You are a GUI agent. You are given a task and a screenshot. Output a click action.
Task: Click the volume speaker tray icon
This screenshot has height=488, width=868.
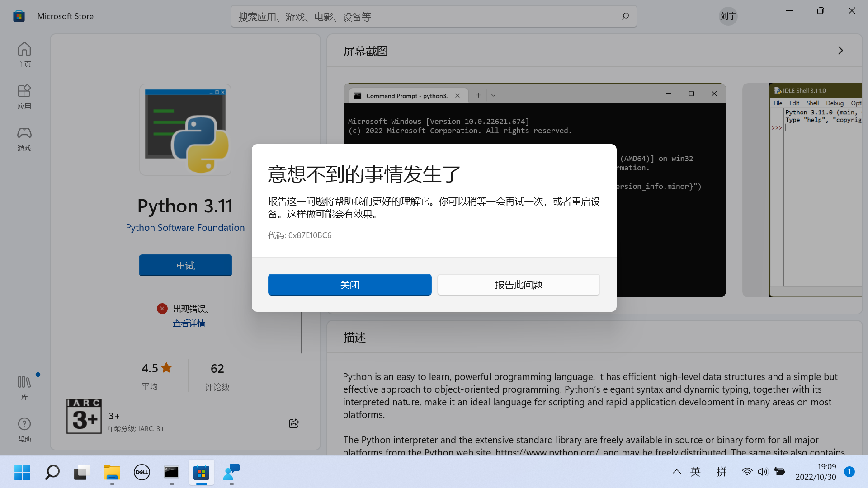pos(763,472)
